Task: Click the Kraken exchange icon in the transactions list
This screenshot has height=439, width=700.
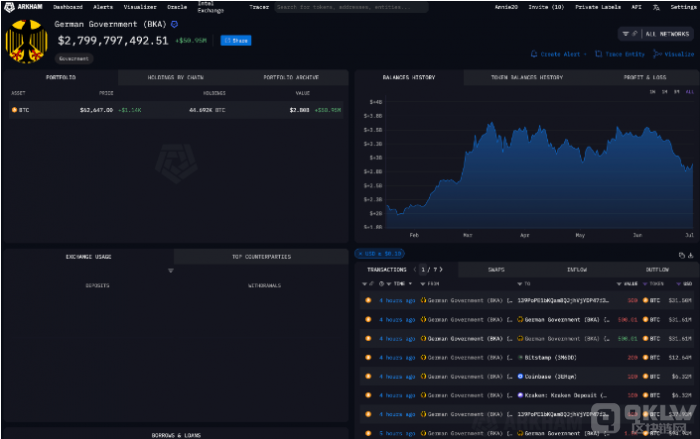Action: 520,395
